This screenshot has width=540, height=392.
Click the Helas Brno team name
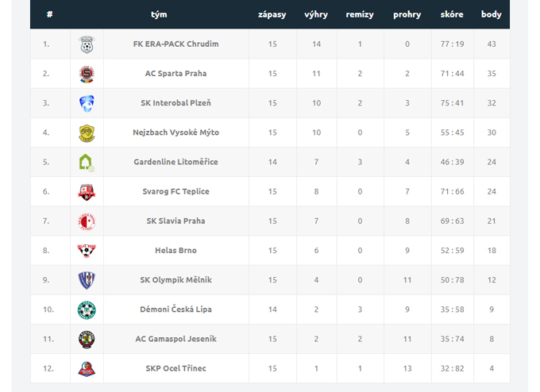coord(176,251)
